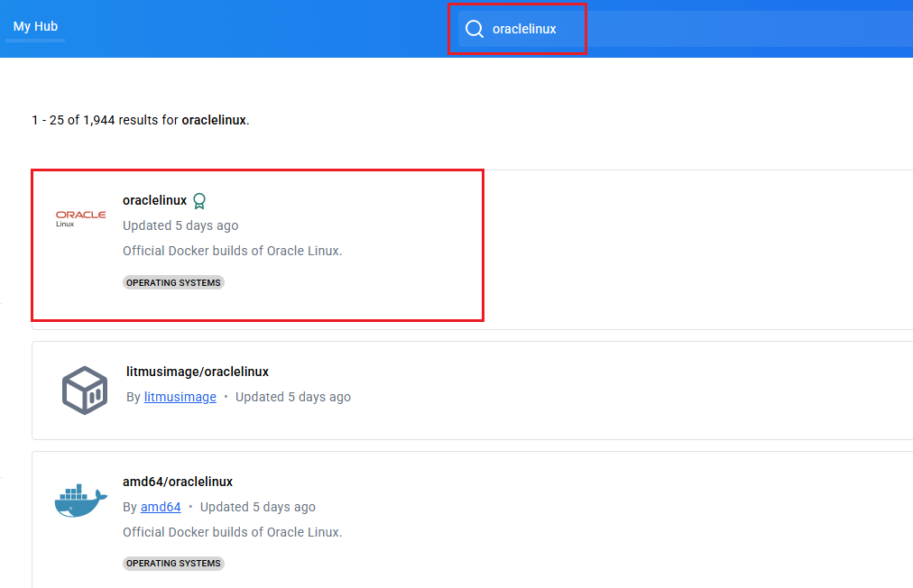Click the OPERATING SYSTEMS tag under amd64/oraclelinux

tap(173, 563)
